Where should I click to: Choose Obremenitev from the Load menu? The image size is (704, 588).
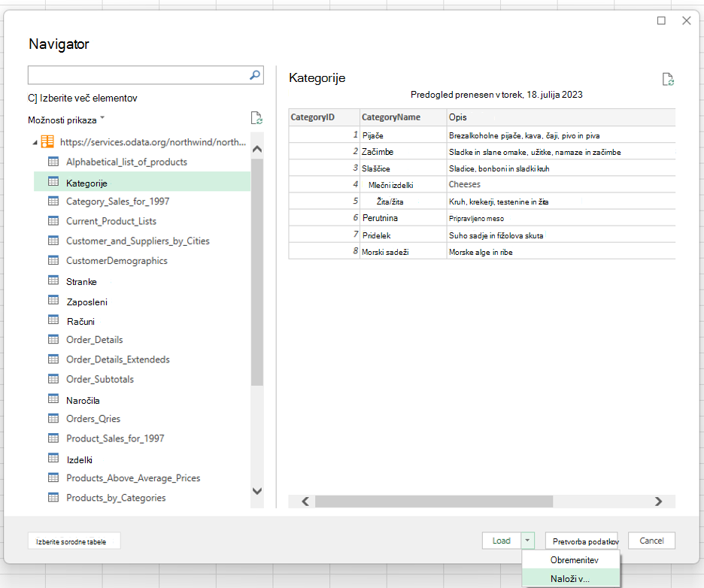[x=571, y=559]
